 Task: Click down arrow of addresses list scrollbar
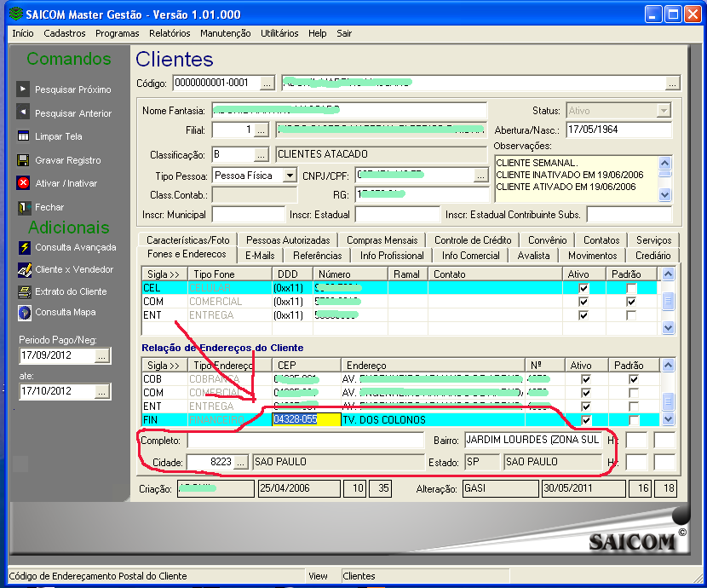pyautogui.click(x=668, y=419)
